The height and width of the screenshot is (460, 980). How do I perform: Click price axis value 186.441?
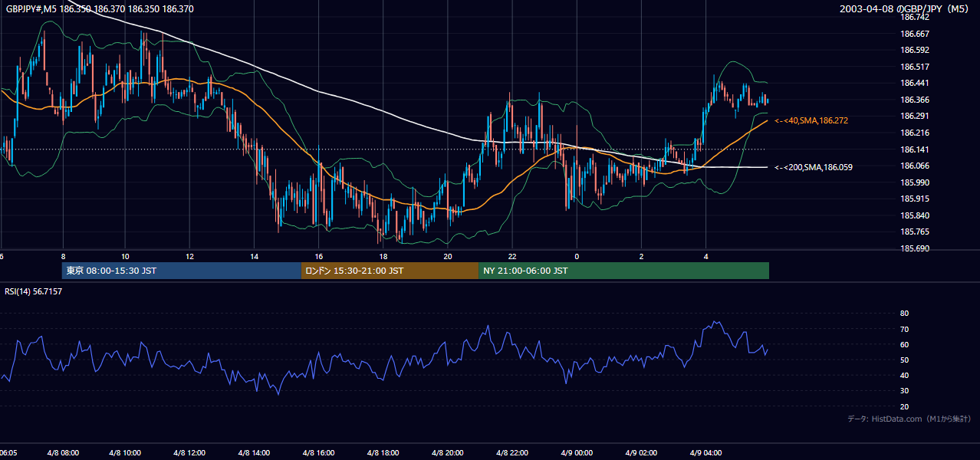[914, 84]
